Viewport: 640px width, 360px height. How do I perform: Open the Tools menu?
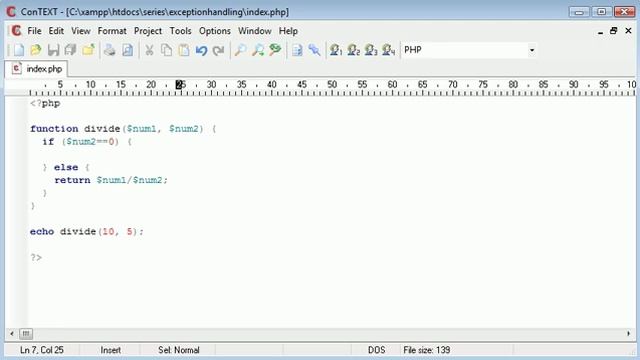point(180,31)
